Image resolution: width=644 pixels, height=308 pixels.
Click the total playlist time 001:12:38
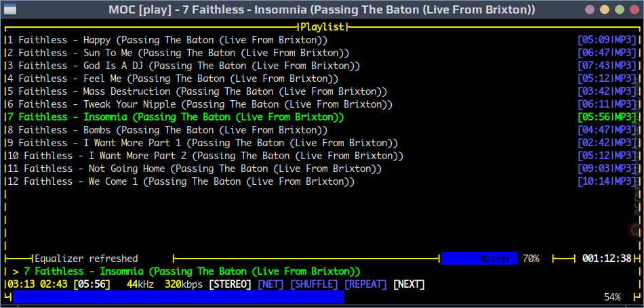click(x=607, y=259)
